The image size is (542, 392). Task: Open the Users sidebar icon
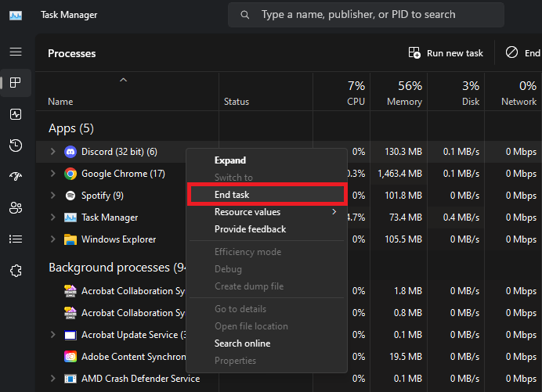[16, 208]
